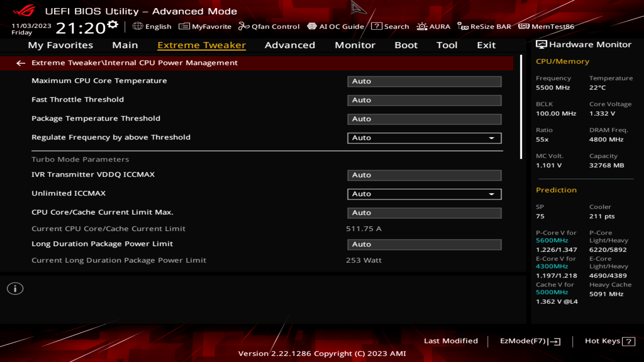
Task: Click the back arrow to exit CPU Power Management
Action: coord(21,63)
